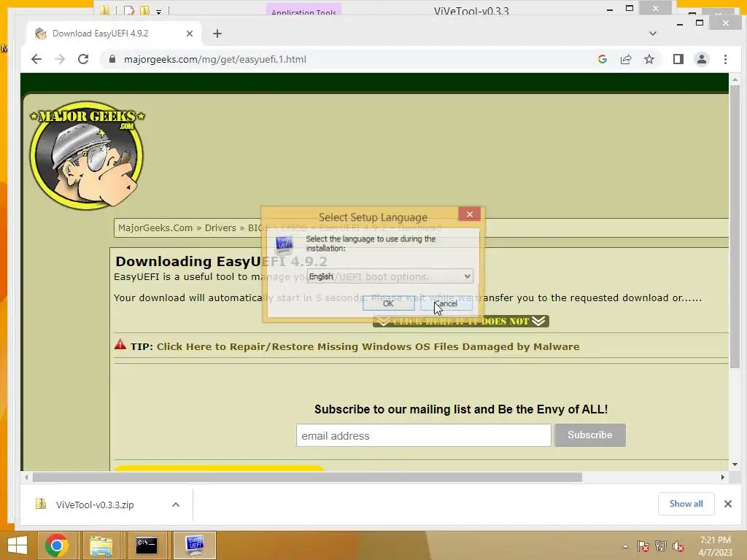Click the EasyUEFI icon in the dialog

point(285,245)
